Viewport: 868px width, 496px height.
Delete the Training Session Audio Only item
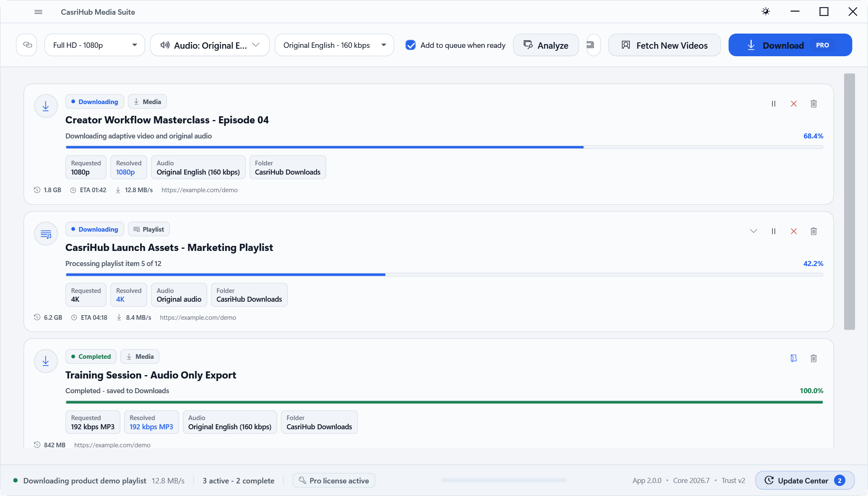point(813,358)
